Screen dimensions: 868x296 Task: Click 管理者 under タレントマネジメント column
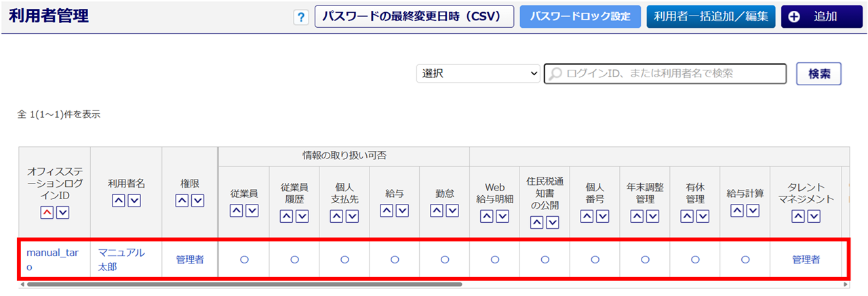click(806, 259)
